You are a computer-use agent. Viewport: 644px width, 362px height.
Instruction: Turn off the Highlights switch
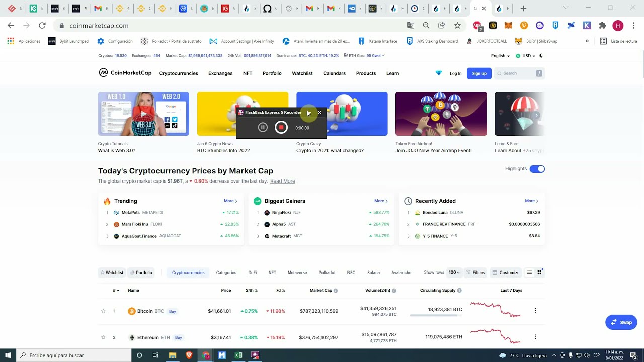[x=537, y=169]
